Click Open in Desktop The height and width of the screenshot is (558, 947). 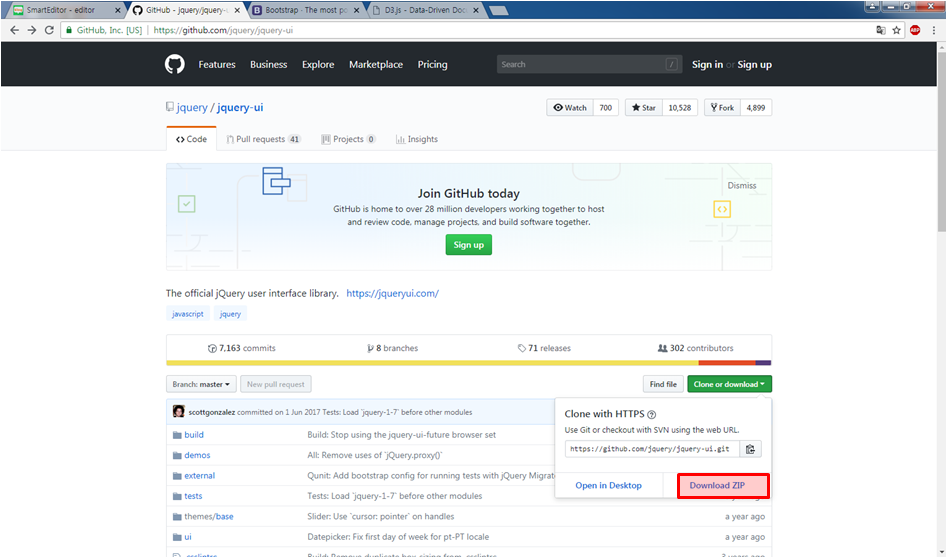point(608,486)
